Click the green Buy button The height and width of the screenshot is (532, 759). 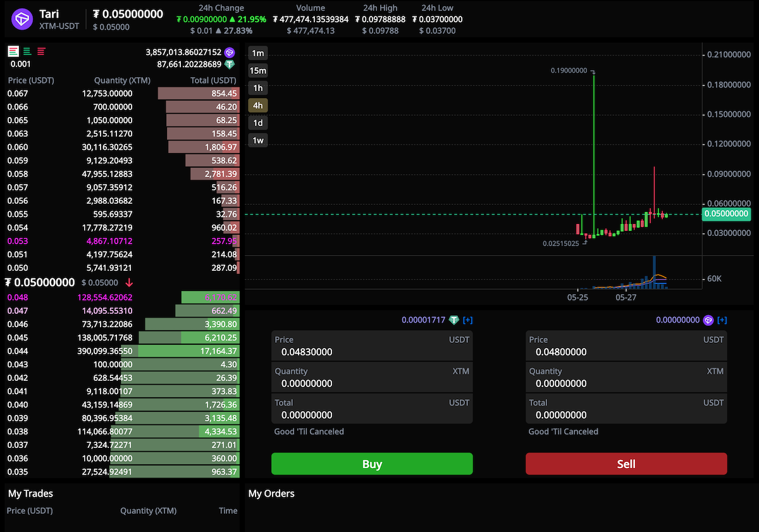pos(372,464)
